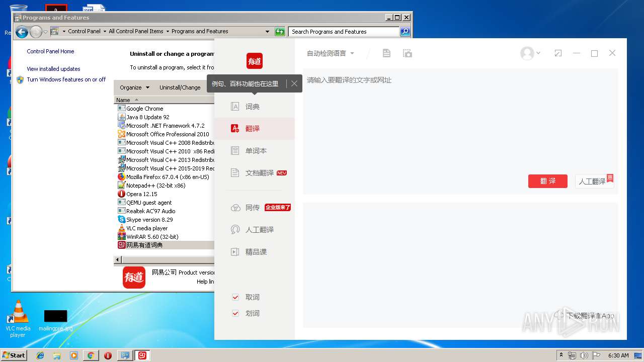Click 下载翻译官App link
Screen dimensions: 644x362
point(585,316)
